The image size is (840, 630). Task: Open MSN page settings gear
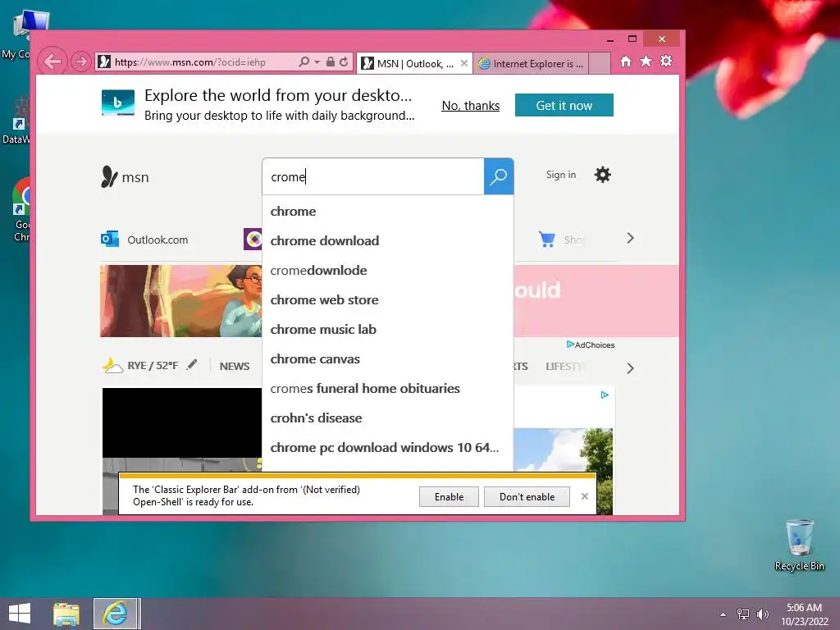[x=603, y=175]
